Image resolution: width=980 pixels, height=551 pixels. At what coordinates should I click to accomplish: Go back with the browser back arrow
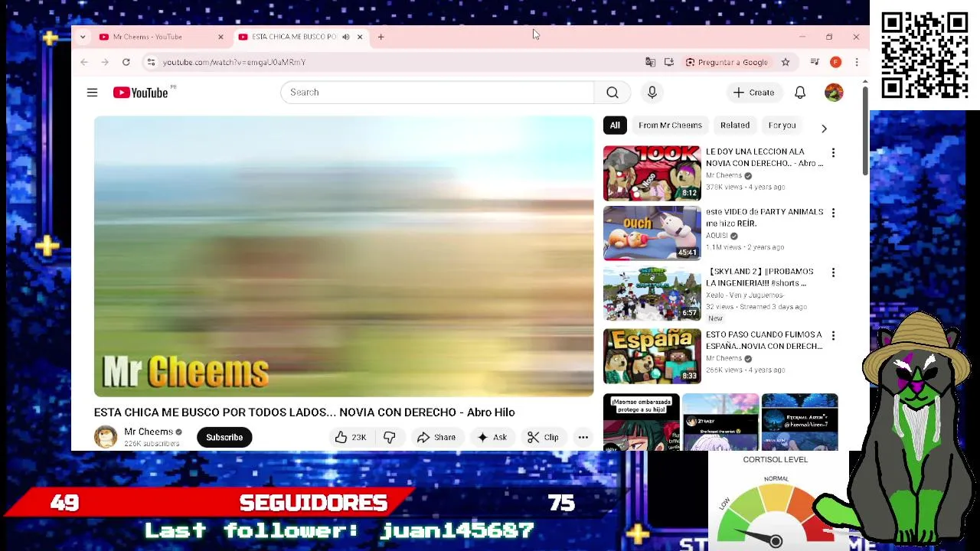84,62
